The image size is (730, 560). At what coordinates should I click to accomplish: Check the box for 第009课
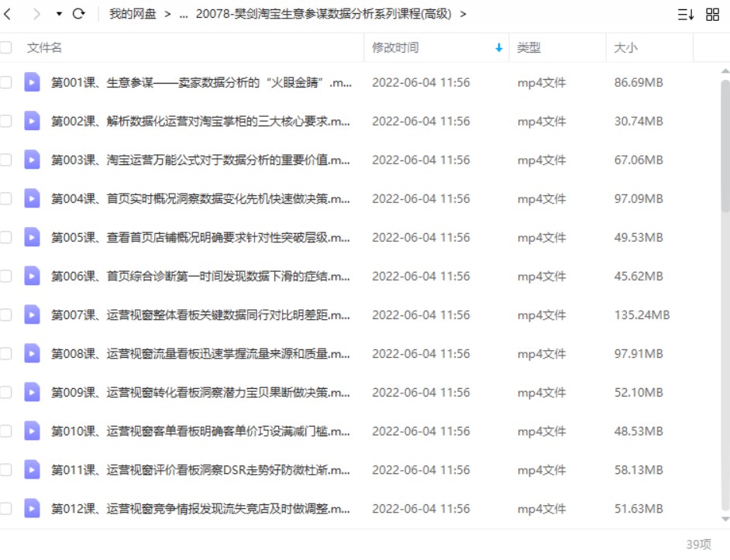pos(5,393)
